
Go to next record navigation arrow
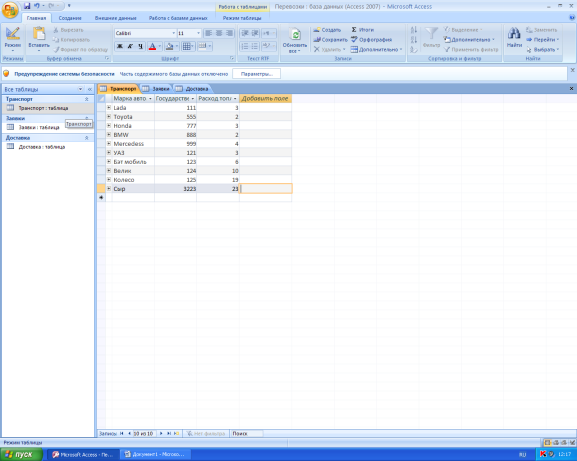[161, 433]
